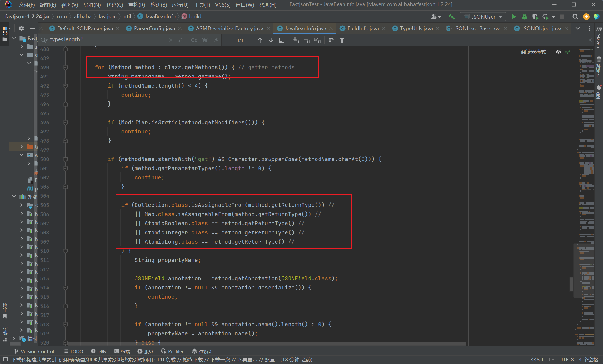The width and height of the screenshot is (603, 364).
Task: Open the 重构(R) menu
Action: tap(137, 5)
